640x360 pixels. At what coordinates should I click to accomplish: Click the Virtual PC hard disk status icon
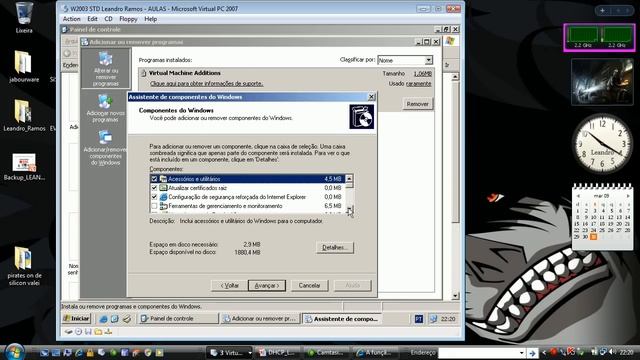point(69,332)
